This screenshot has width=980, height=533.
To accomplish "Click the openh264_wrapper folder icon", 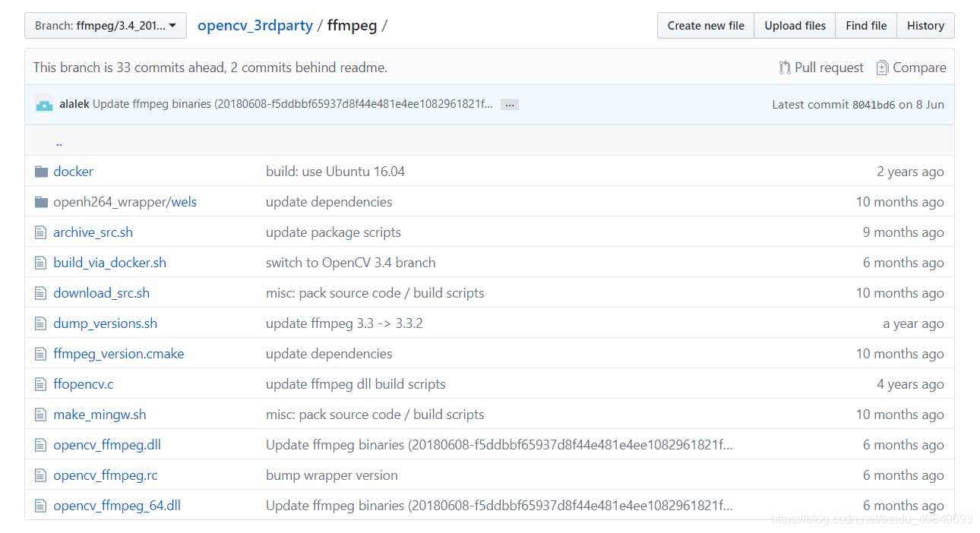I will click(x=41, y=202).
